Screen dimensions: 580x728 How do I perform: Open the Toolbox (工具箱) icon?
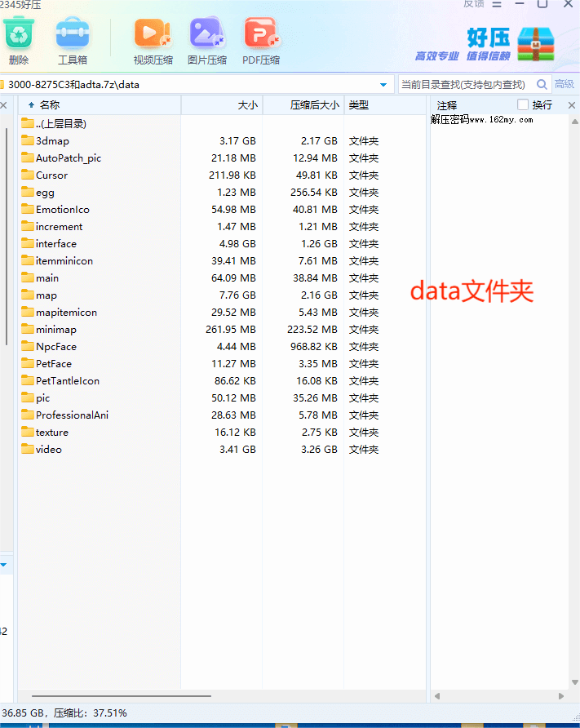tap(73, 34)
